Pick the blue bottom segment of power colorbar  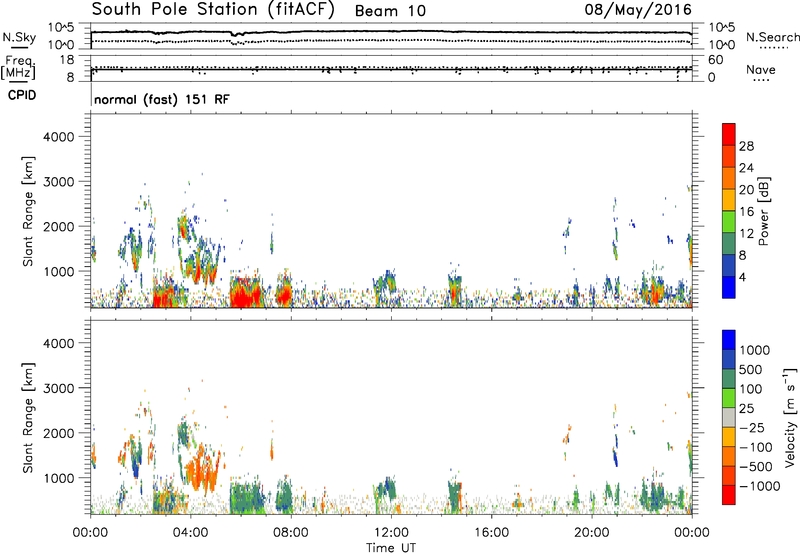[729, 287]
